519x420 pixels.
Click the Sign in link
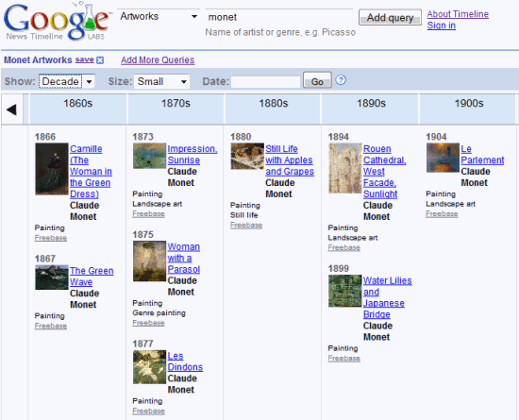[442, 25]
